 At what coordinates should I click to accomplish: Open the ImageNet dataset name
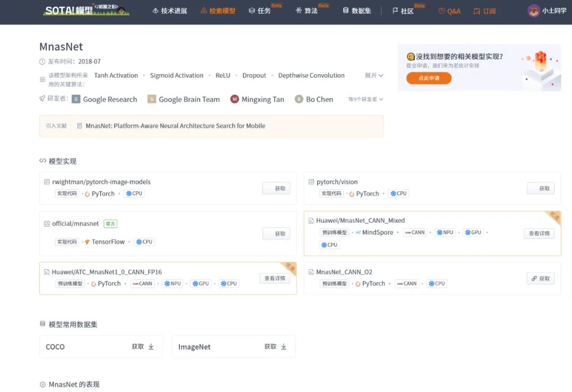click(x=194, y=347)
